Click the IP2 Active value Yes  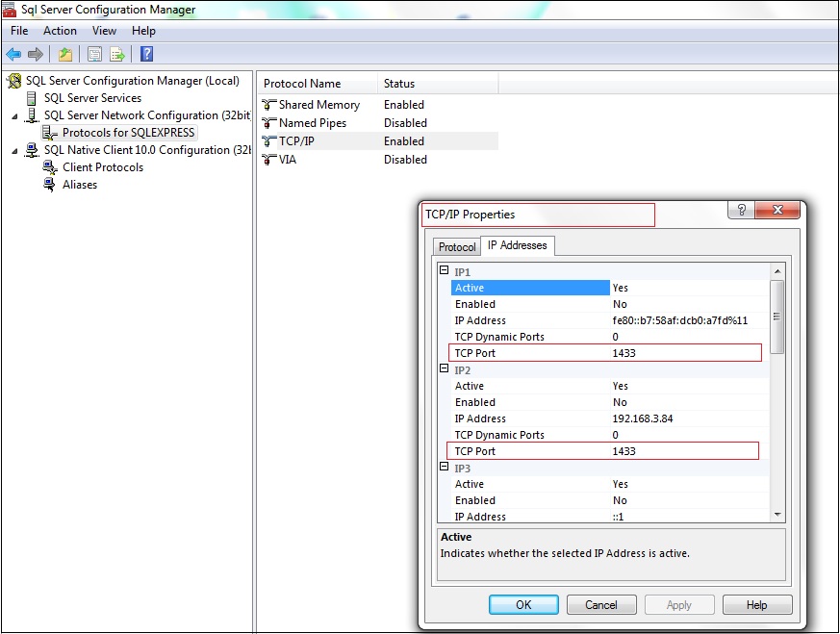[621, 386]
